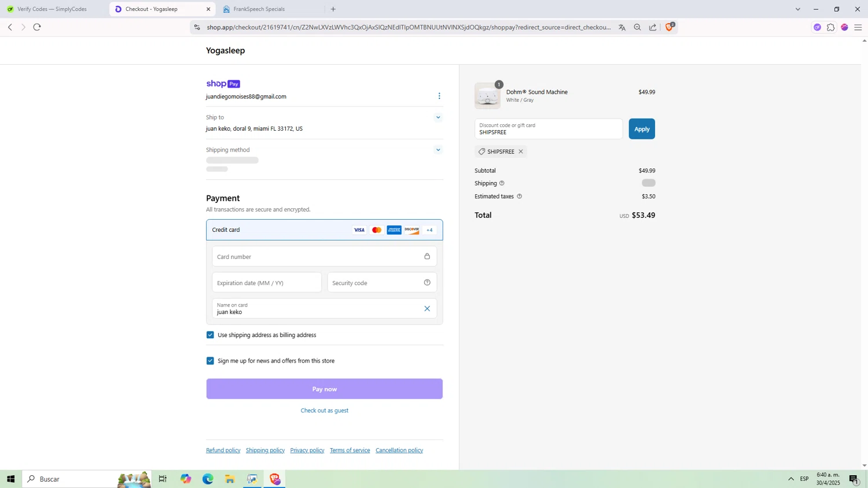
Task: Show the security code help tooltip
Action: tap(427, 282)
